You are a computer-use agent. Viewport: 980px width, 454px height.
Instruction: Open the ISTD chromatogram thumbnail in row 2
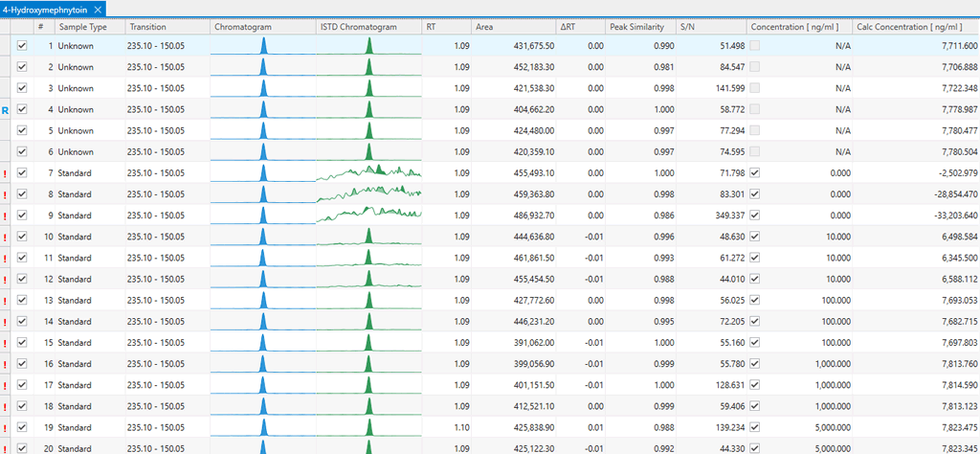pyautogui.click(x=368, y=67)
